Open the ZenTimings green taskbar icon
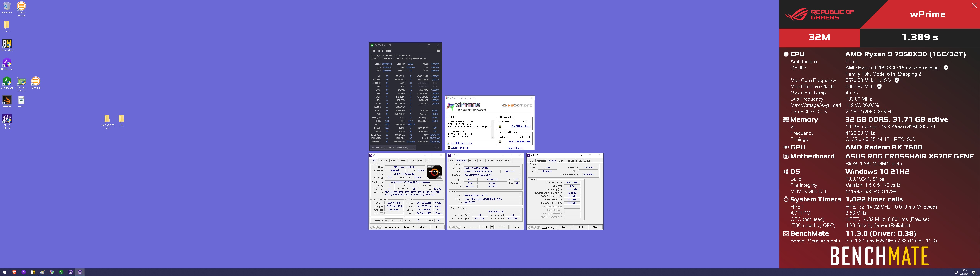 click(x=61, y=272)
